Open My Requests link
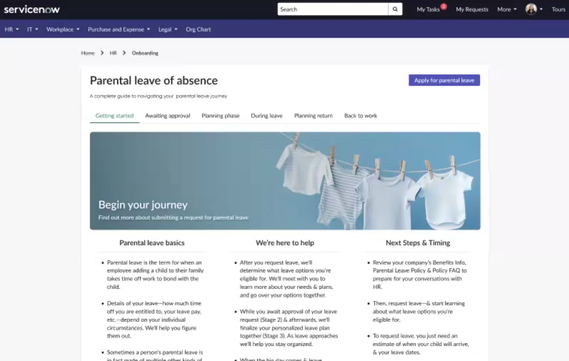 click(472, 9)
